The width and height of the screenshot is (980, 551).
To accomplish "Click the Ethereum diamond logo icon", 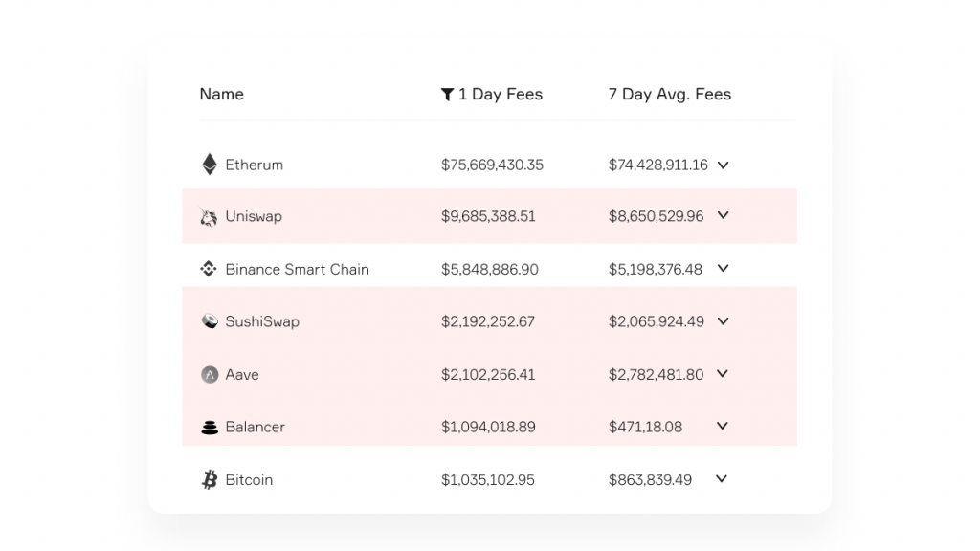I will 210,165.
